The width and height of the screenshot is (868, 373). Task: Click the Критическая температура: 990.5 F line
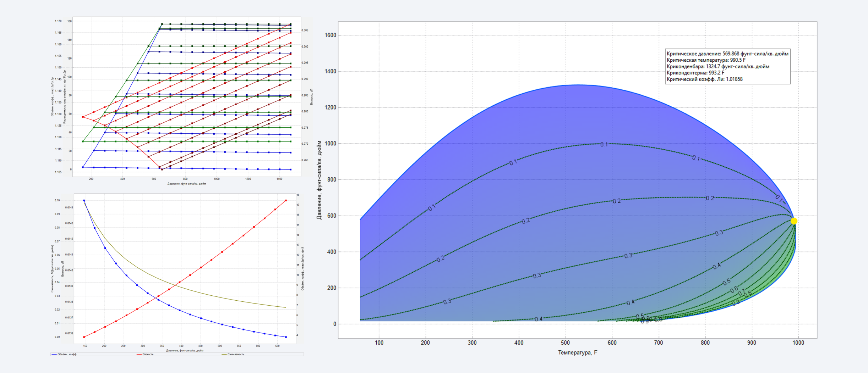(x=706, y=60)
